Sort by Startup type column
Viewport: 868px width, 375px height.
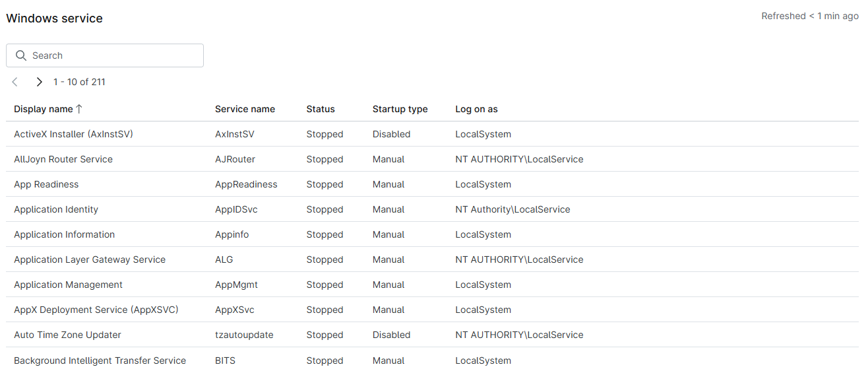400,109
